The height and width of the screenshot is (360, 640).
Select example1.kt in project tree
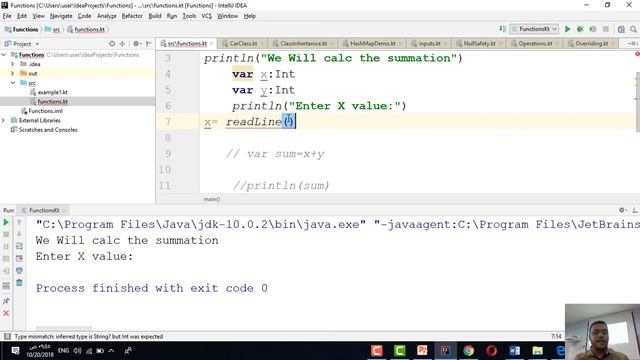pos(52,92)
